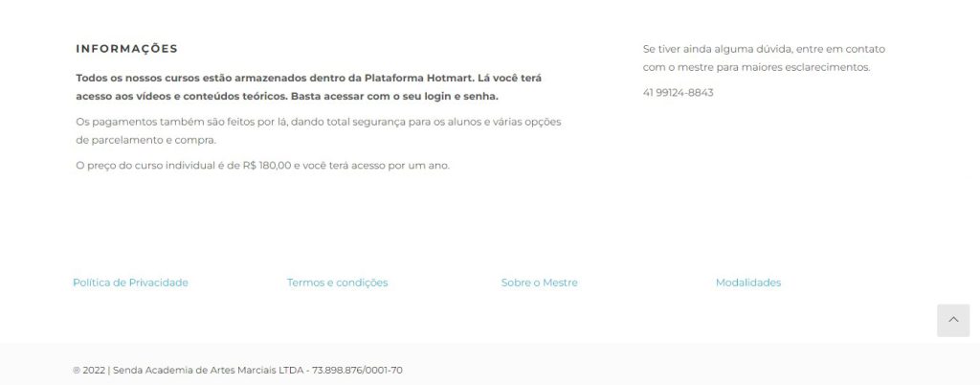The width and height of the screenshot is (980, 385).
Task: Click the scroll-to-top chevron arrow button
Action: point(953,320)
